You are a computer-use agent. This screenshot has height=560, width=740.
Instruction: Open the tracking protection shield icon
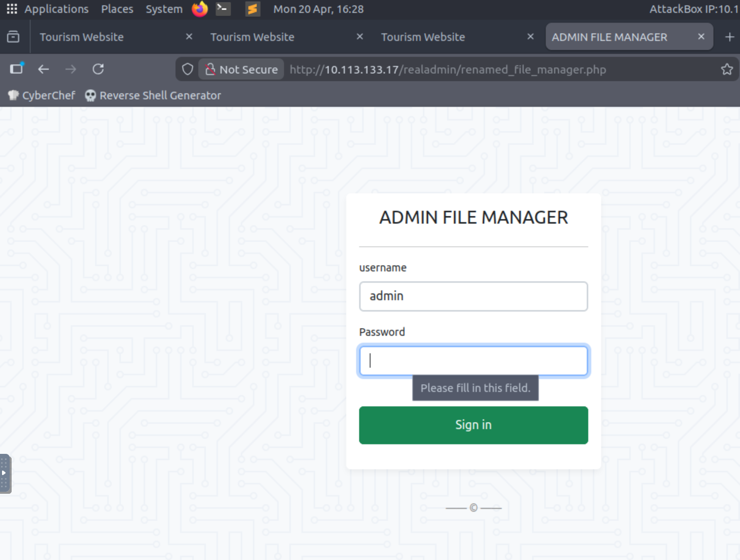click(x=188, y=69)
